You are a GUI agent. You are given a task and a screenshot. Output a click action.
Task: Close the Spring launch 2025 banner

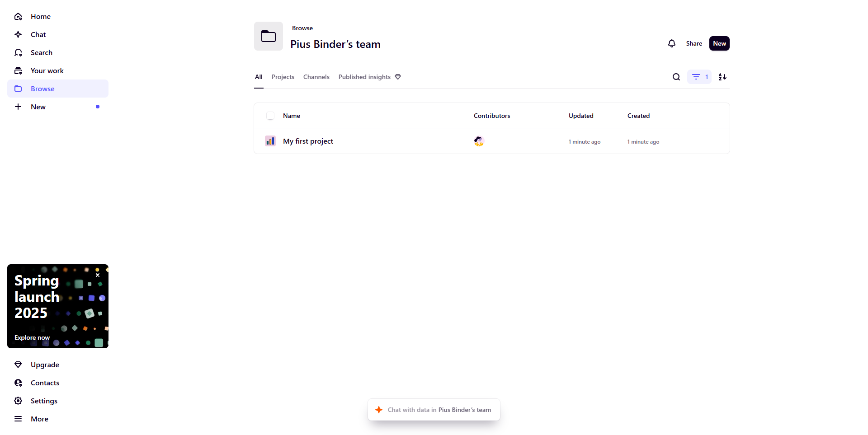[x=98, y=275]
